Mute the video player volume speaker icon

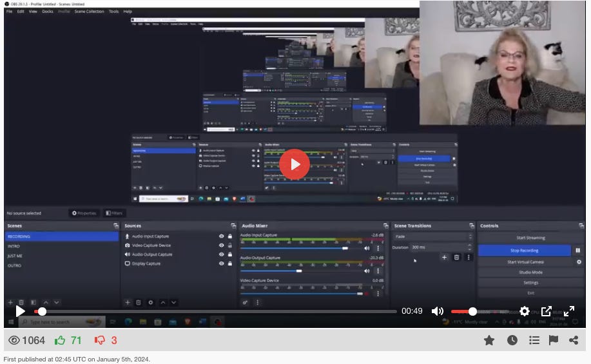pos(437,311)
